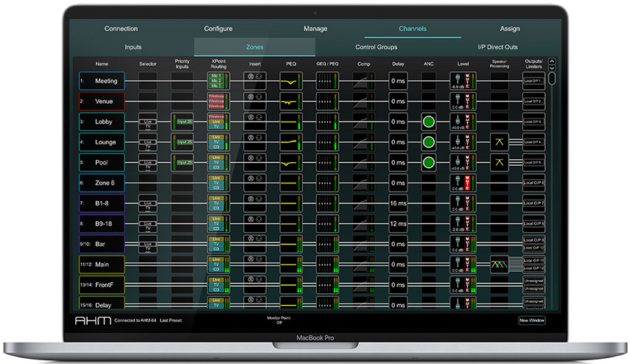The image size is (630, 364).
Task: Open source Selector for B1-8 zone
Action: 148,203
